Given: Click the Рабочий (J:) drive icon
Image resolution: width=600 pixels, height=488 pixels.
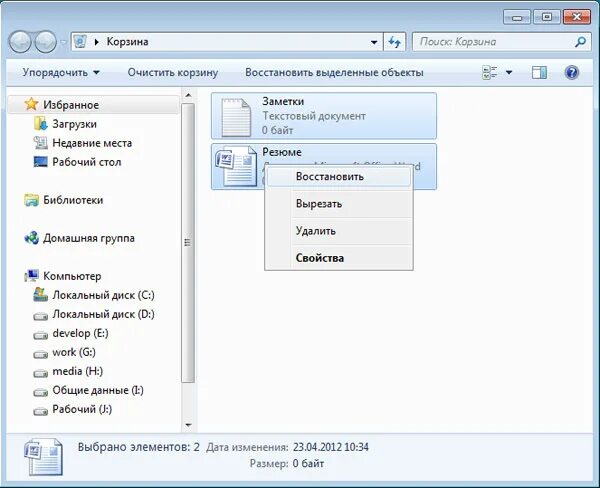Looking at the screenshot, I should (40, 411).
